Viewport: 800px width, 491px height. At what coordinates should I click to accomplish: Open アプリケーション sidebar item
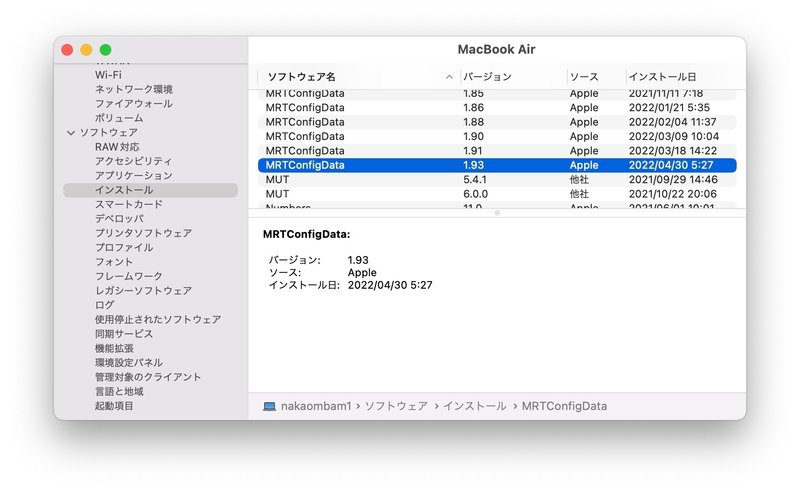click(x=134, y=176)
